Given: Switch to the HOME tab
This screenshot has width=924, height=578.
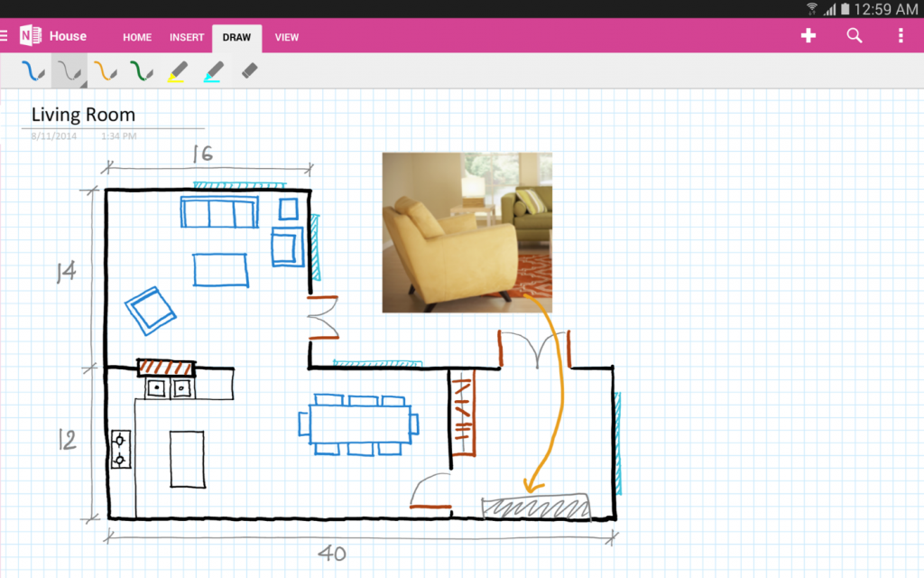Looking at the screenshot, I should click(136, 38).
